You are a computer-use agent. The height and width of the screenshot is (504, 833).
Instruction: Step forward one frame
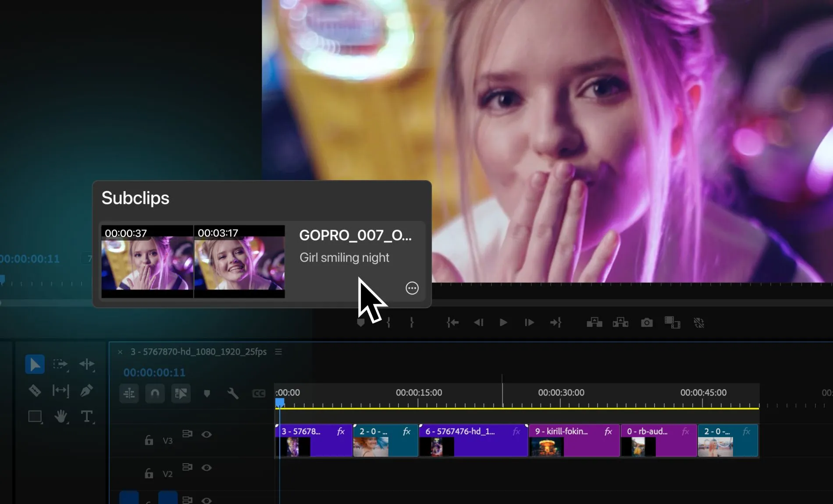(x=529, y=323)
